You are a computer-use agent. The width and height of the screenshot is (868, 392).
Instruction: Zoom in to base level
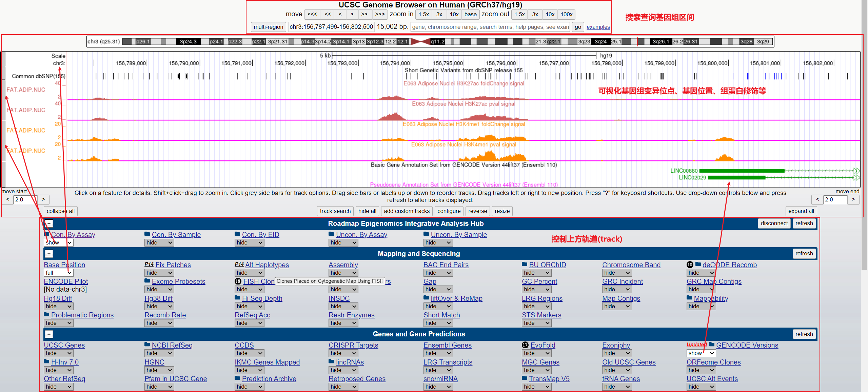[x=470, y=14]
